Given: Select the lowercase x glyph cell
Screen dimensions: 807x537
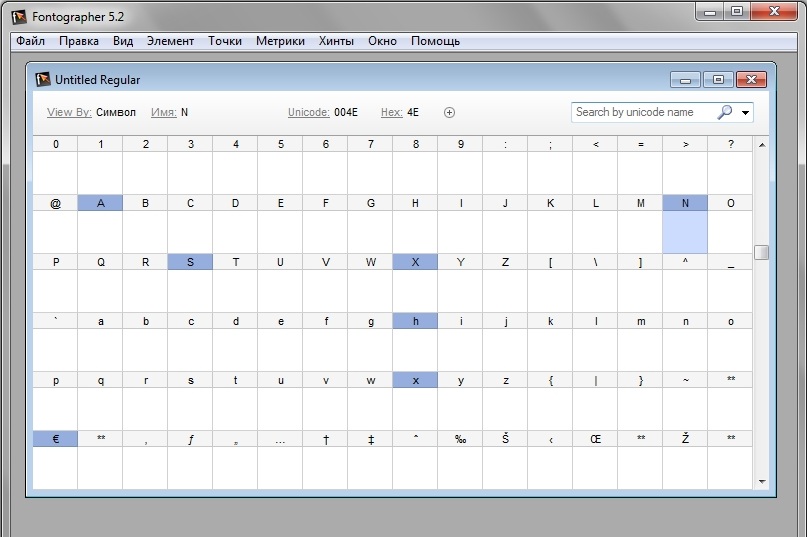Looking at the screenshot, I should point(415,402).
